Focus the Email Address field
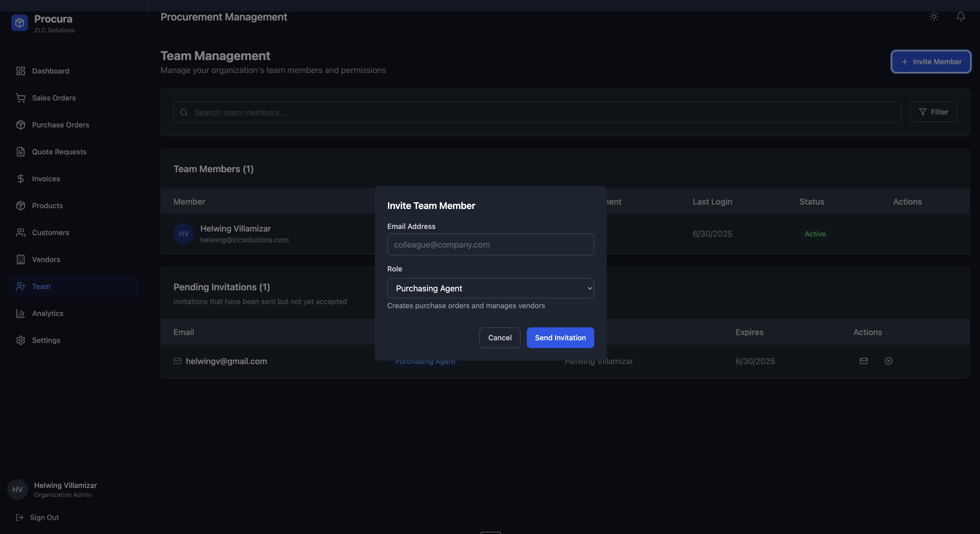Viewport: 980px width, 534px height. click(x=490, y=244)
